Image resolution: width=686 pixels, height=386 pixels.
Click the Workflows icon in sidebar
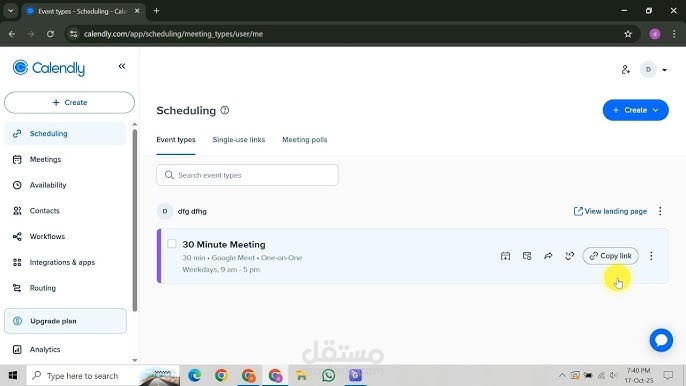click(17, 237)
